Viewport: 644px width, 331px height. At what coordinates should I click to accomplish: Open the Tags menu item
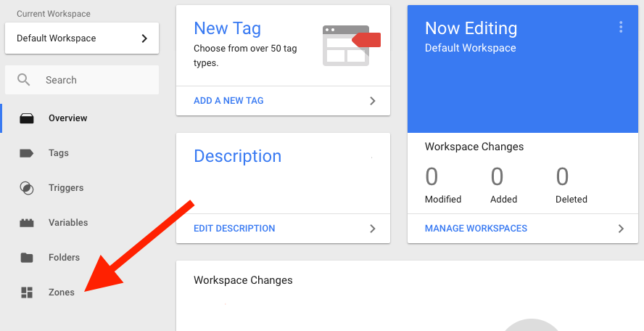[x=59, y=153]
